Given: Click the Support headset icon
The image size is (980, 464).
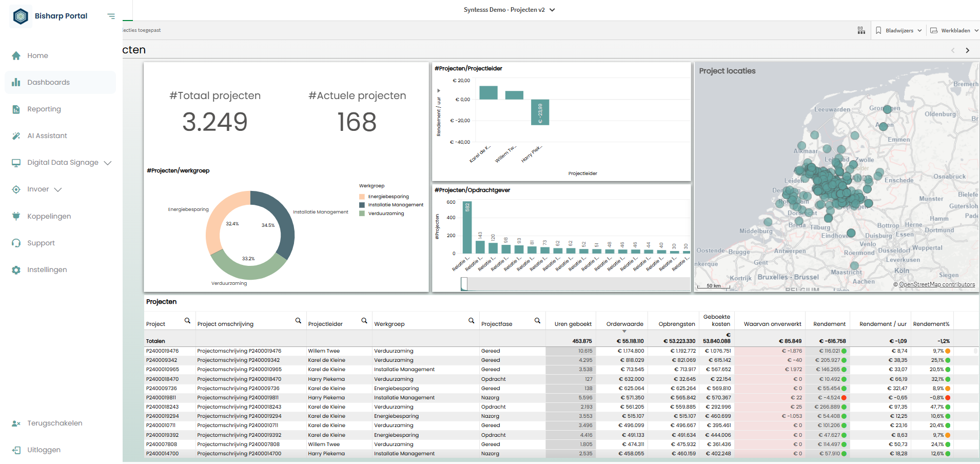Looking at the screenshot, I should coord(16,243).
